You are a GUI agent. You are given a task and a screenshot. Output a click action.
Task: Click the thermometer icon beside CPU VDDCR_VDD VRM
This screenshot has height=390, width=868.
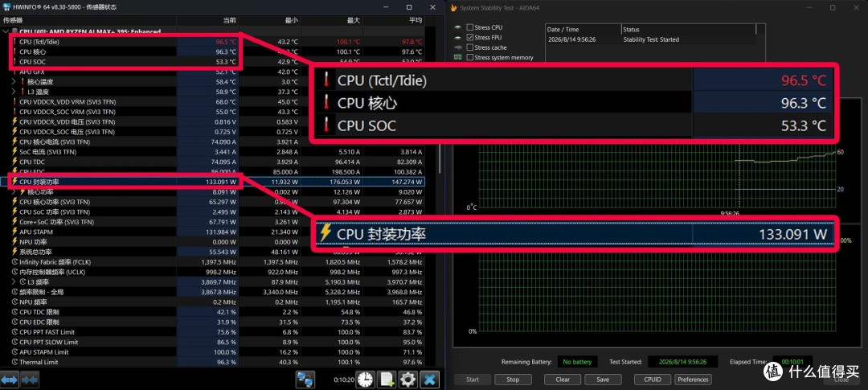pos(15,101)
